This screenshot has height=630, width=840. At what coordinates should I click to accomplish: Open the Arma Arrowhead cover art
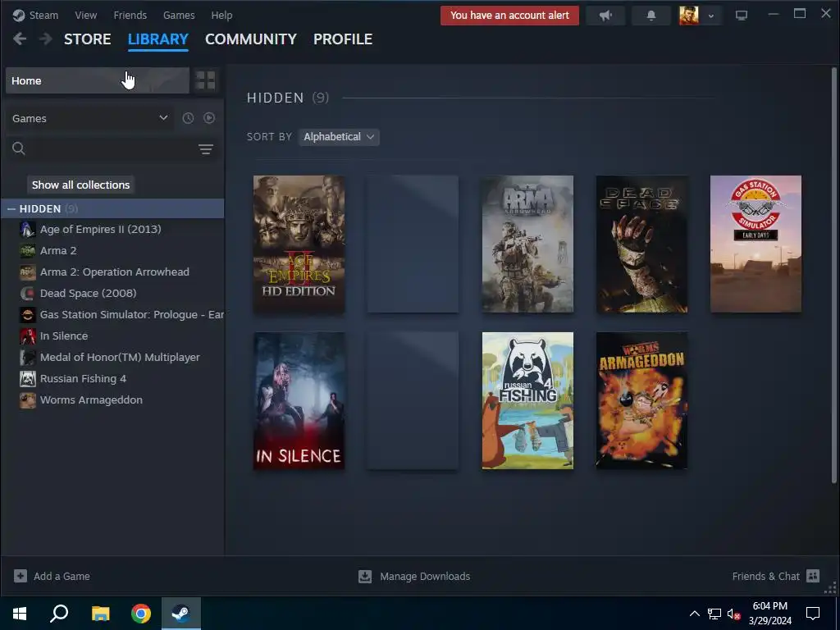pos(527,244)
